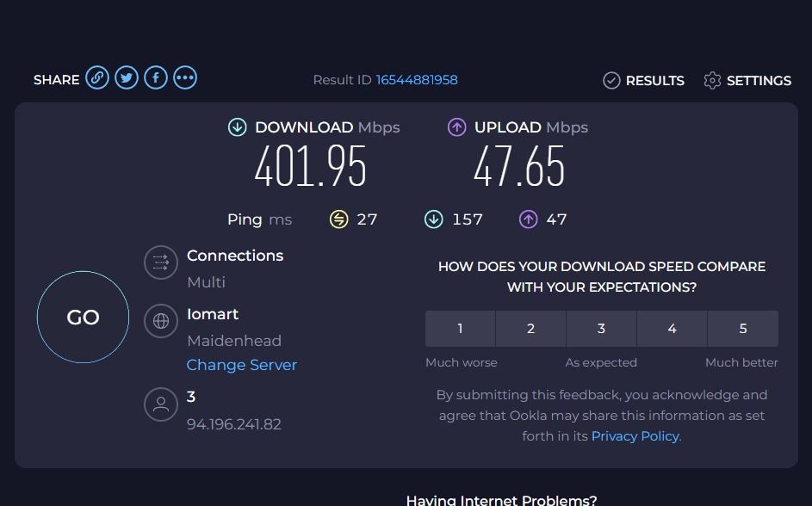The image size is (812, 506).
Task: Click the share link icon
Action: click(x=97, y=78)
